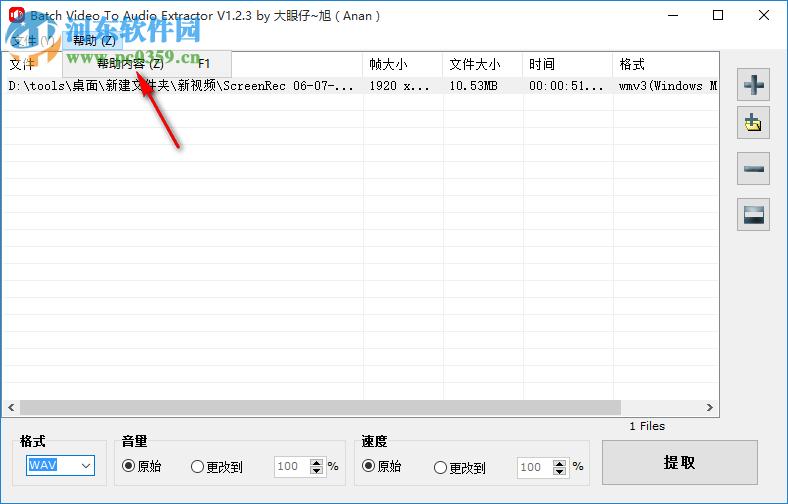Click the app icon in title bar

16,15
